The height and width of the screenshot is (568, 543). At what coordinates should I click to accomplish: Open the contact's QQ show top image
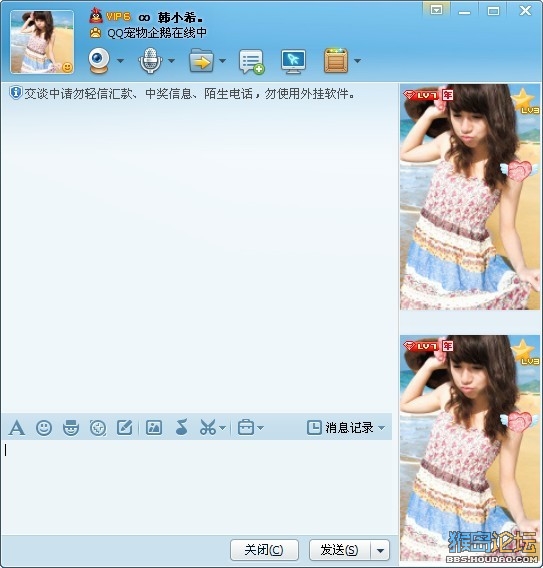[x=470, y=197]
